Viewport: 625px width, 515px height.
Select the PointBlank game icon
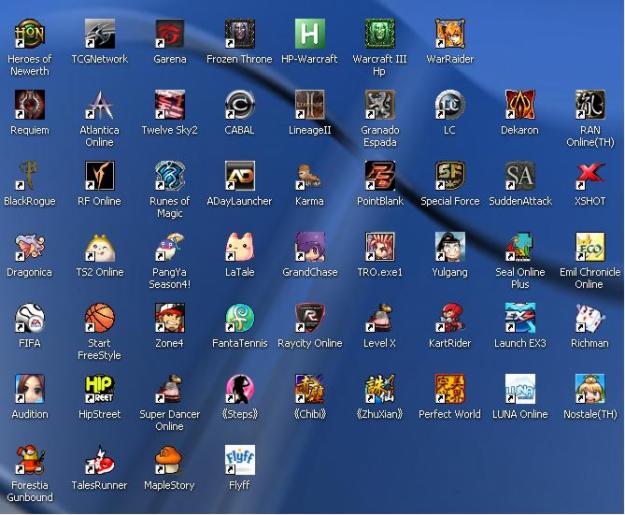[x=379, y=176]
